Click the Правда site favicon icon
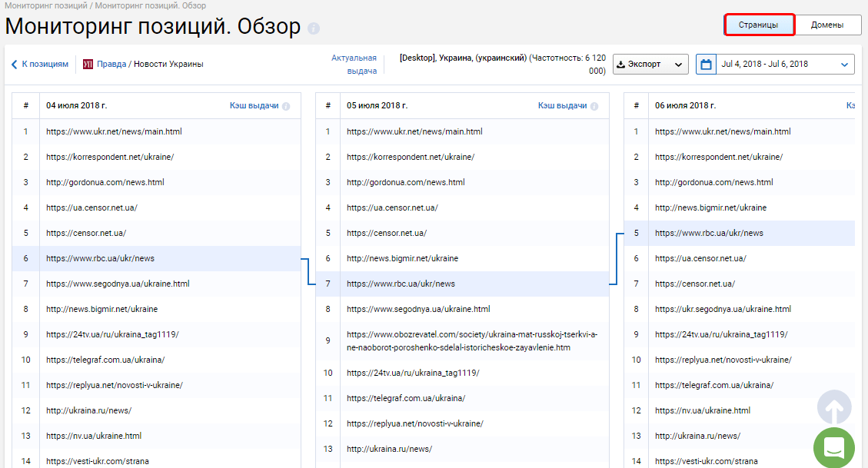The width and height of the screenshot is (868, 468). [88, 65]
